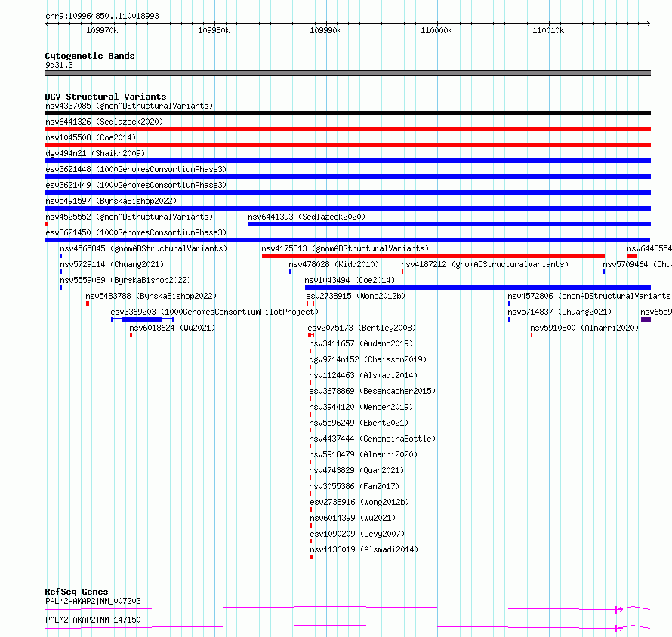The width and height of the screenshot is (672, 637).
Task: Click nsv4175813 gnomADStructuralVariants label
Action: coord(345,248)
